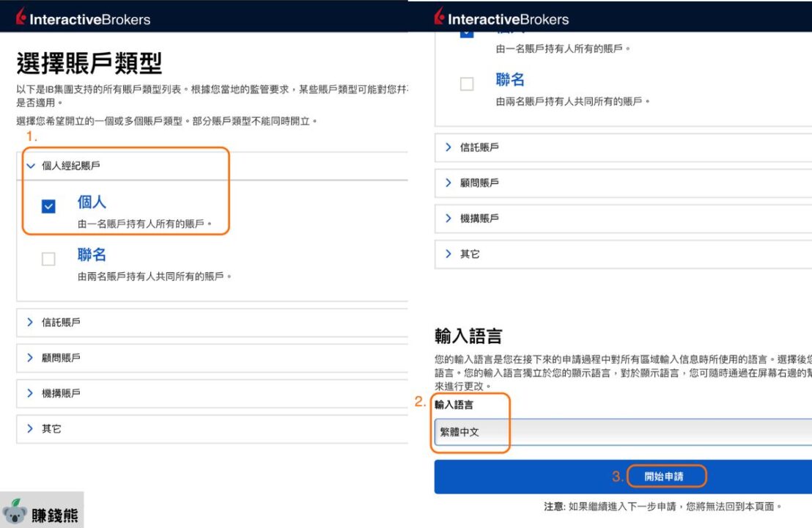Click the InteractiveBrokers logo on the 輸入語言 page
This screenshot has height=528, width=812.
501,18
